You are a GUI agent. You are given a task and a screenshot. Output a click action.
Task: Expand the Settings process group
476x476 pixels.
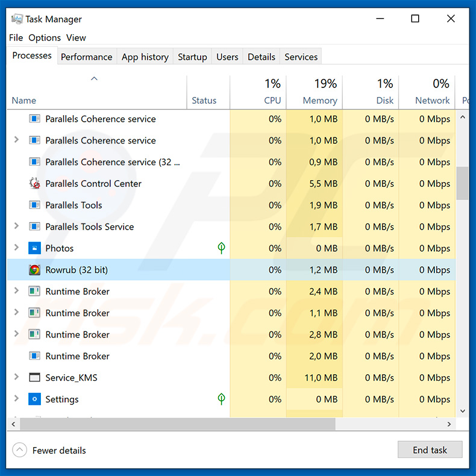16,398
